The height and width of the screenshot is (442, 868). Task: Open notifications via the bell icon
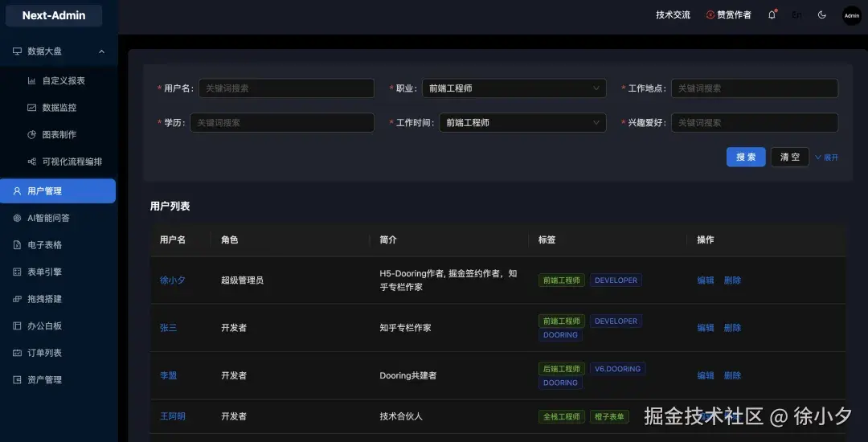(x=772, y=15)
